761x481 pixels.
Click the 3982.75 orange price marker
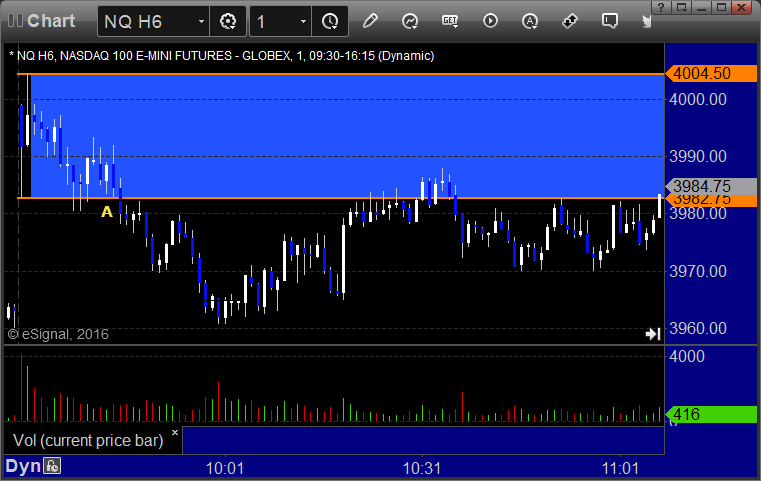coord(711,200)
